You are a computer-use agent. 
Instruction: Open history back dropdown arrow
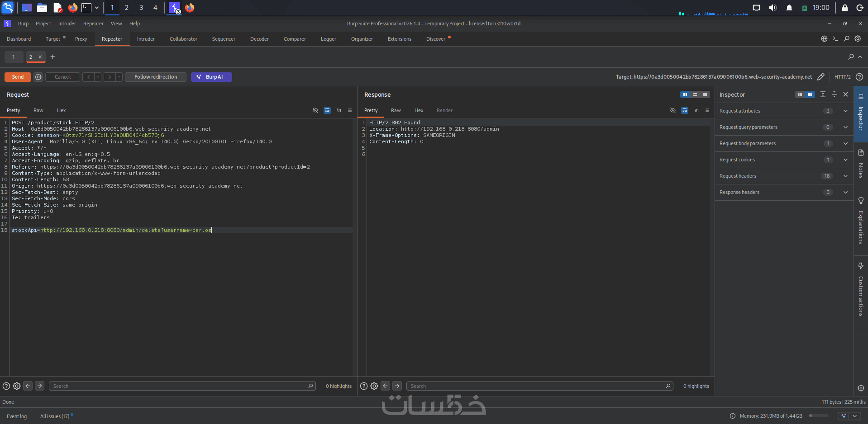click(x=98, y=77)
